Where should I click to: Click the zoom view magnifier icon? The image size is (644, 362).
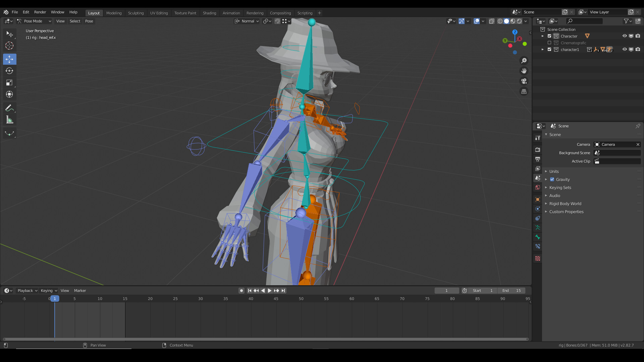pos(524,61)
